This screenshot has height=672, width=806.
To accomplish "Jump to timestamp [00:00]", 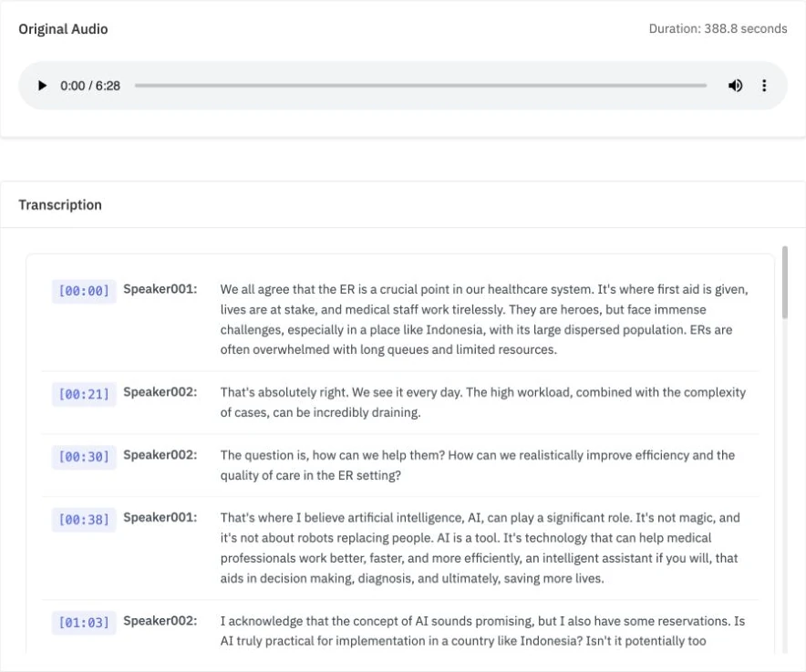I will coord(84,291).
